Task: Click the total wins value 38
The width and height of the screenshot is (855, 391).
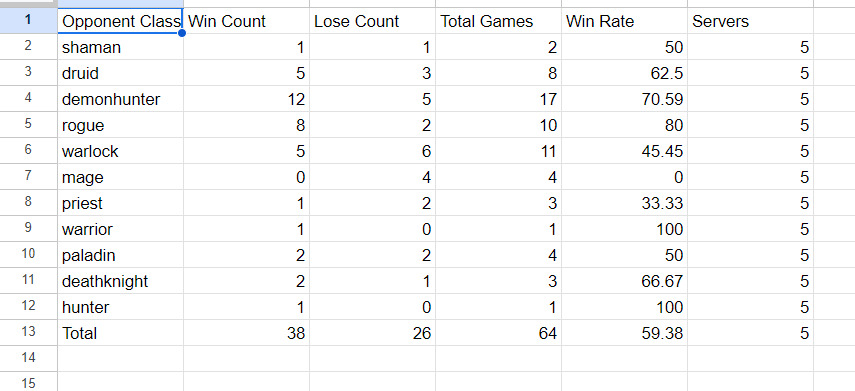Action: click(x=246, y=333)
